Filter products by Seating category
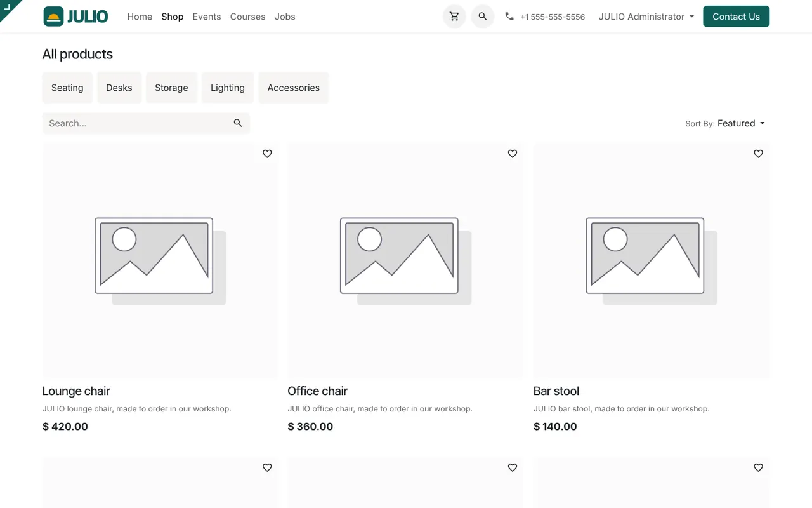Screen dimensions: 812x508 point(67,88)
